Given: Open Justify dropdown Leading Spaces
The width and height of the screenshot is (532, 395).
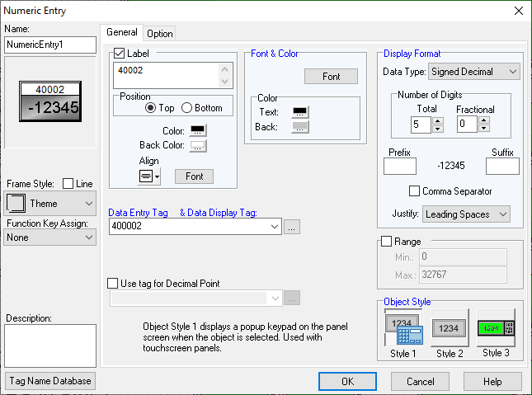Looking at the screenshot, I should (466, 214).
